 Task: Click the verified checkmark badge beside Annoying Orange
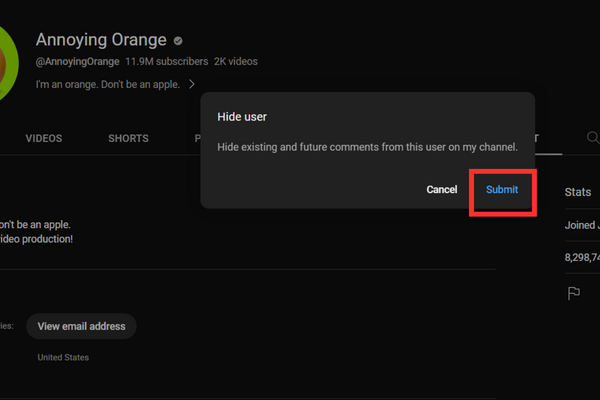(x=178, y=41)
